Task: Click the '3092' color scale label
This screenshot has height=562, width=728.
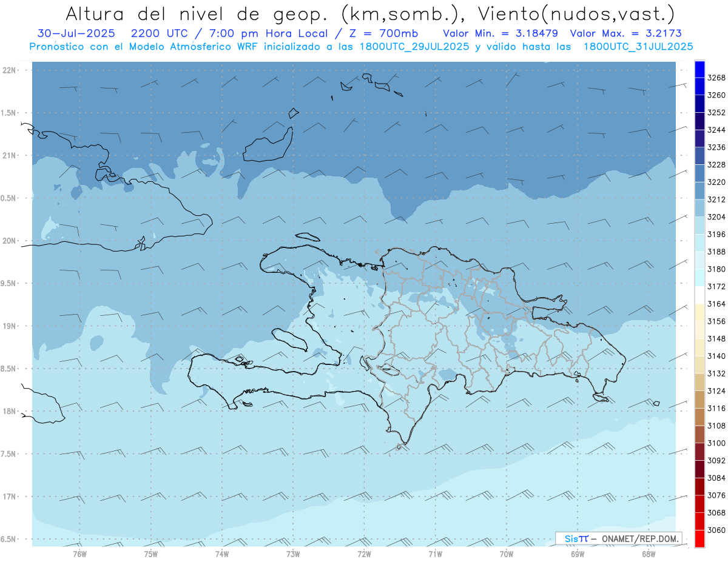Action: tap(716, 461)
